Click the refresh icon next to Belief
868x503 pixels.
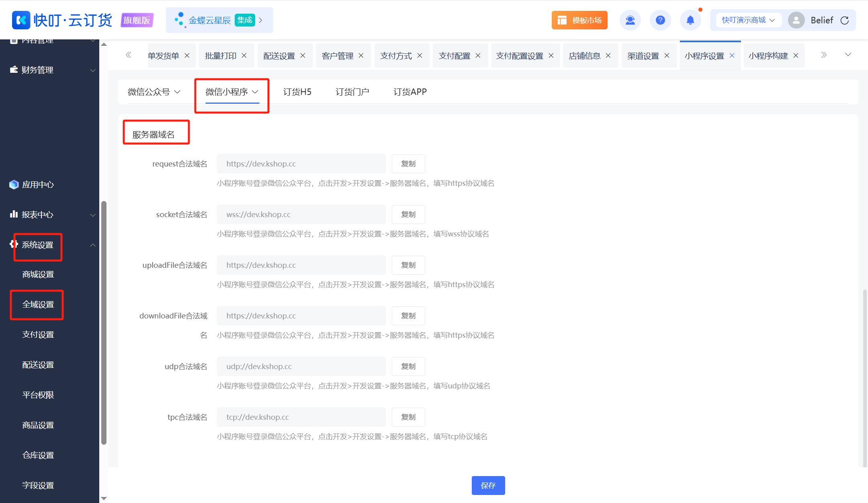click(x=845, y=21)
